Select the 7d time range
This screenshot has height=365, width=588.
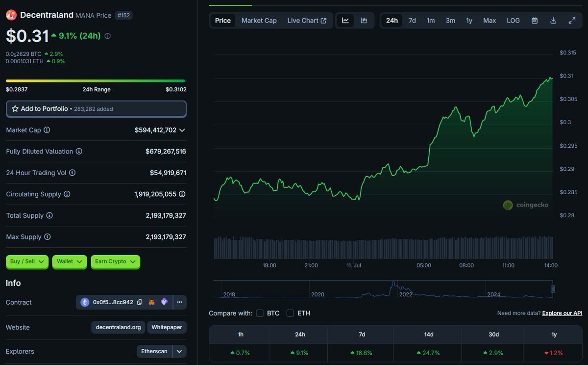click(412, 21)
